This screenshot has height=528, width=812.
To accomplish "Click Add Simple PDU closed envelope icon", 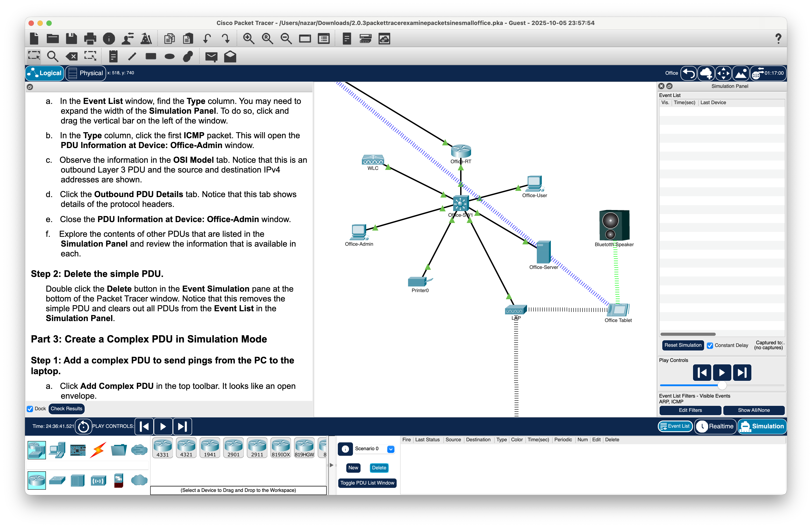I will coord(211,56).
